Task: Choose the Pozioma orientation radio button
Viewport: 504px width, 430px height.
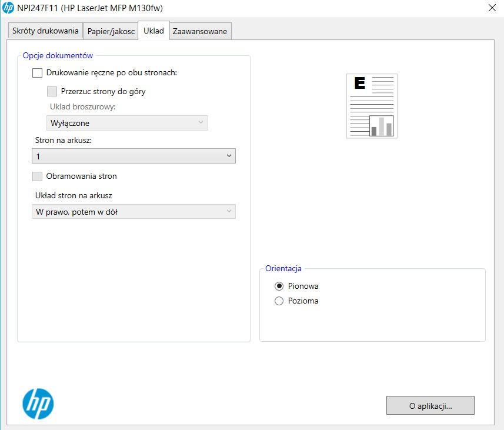Action: coord(279,301)
